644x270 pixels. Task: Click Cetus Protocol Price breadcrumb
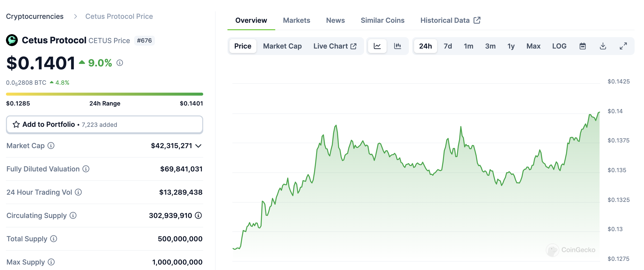tap(119, 16)
